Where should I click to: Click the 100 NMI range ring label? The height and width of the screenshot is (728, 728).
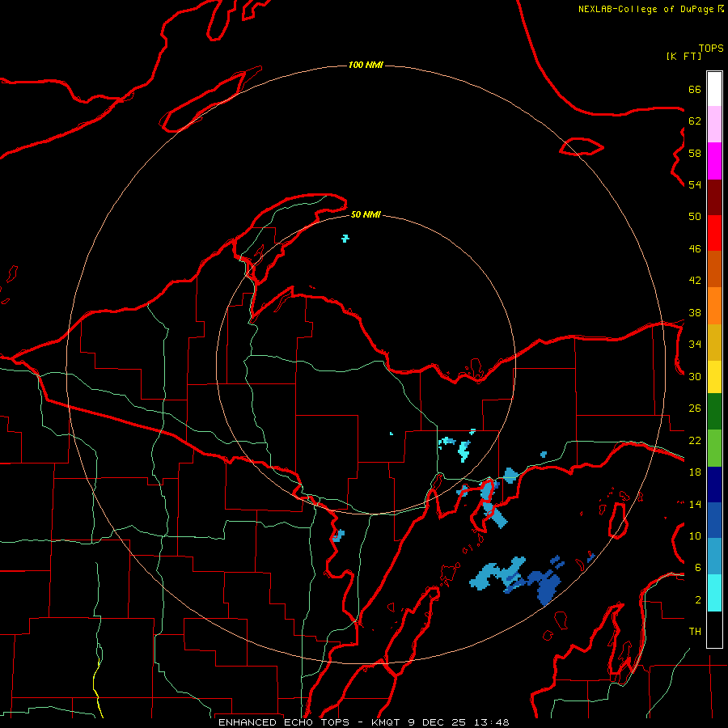click(x=366, y=65)
